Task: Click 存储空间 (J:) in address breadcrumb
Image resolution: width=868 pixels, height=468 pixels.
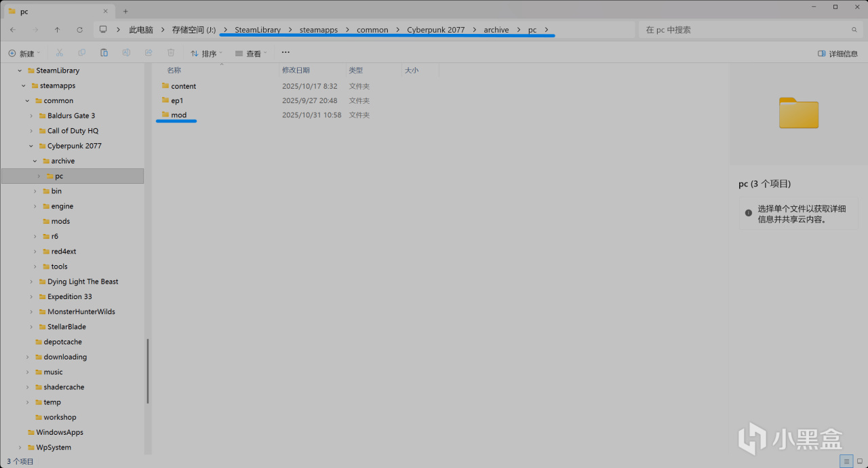Action: (x=194, y=30)
